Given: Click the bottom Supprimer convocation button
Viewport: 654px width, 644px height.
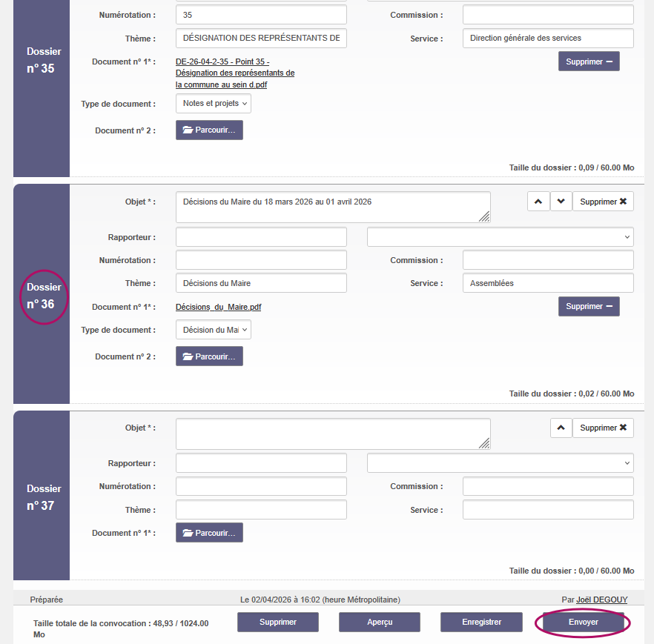Looking at the screenshot, I should point(278,622).
